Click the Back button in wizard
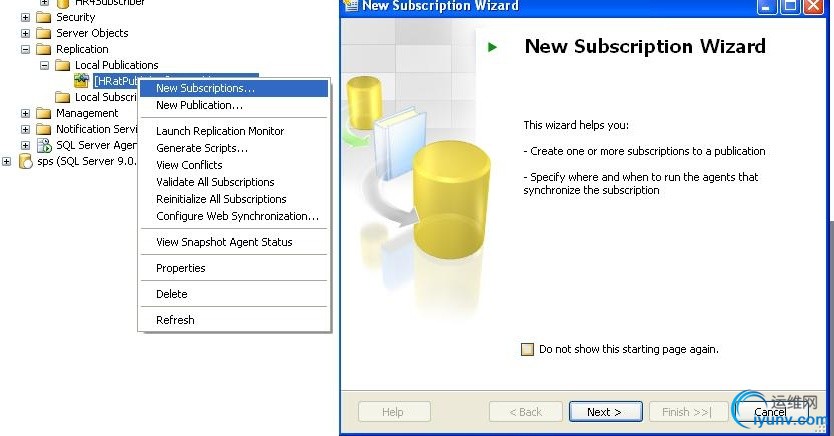 pyautogui.click(x=526, y=412)
